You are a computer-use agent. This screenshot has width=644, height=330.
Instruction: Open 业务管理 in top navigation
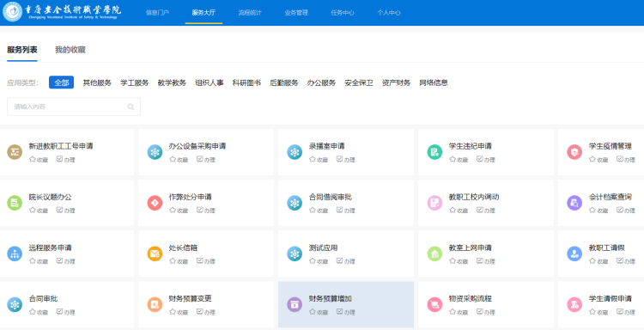(296, 13)
